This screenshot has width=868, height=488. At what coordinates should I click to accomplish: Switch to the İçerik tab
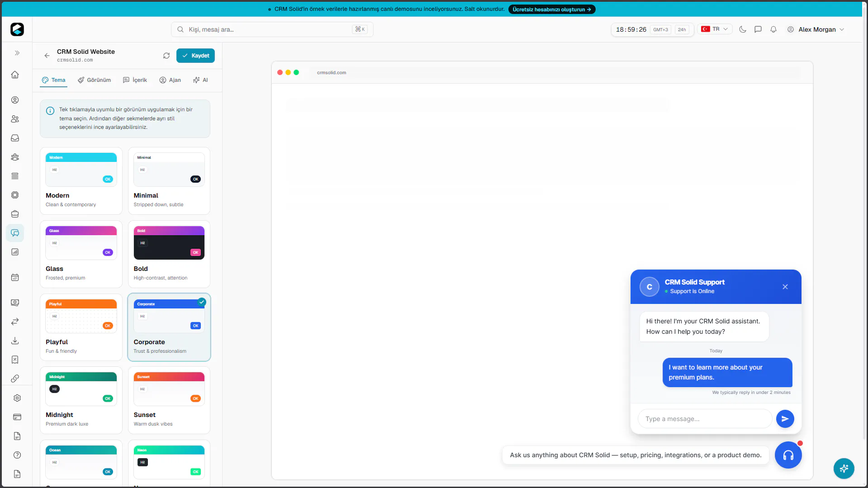pyautogui.click(x=135, y=80)
